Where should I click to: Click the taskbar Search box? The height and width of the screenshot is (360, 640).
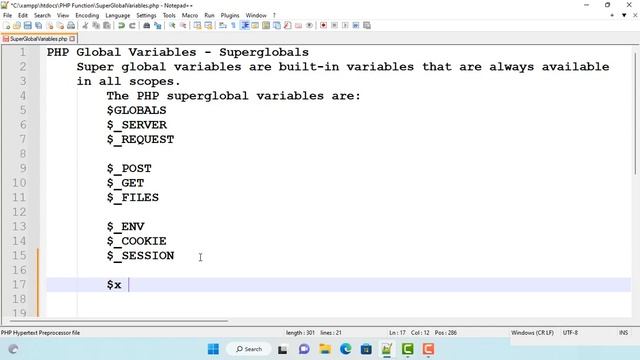[x=249, y=349]
